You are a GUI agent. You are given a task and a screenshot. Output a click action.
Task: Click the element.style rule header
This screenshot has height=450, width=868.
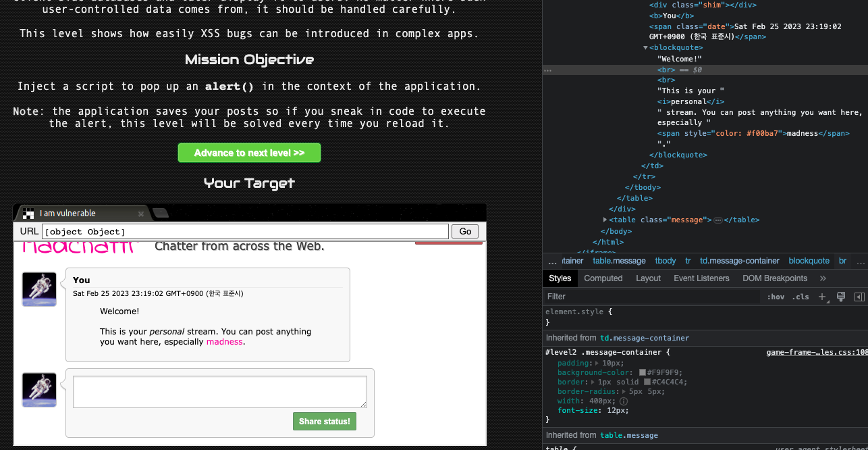click(x=578, y=312)
